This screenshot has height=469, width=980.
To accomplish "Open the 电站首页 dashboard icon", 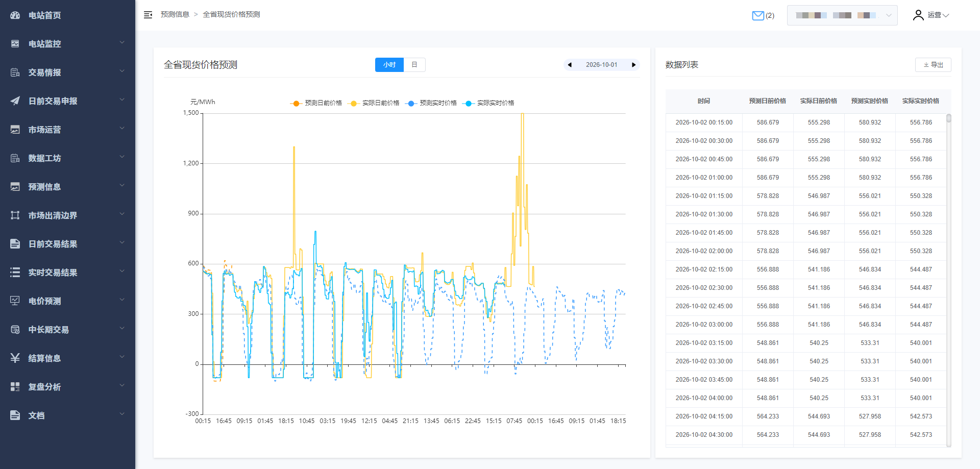I will click(15, 15).
